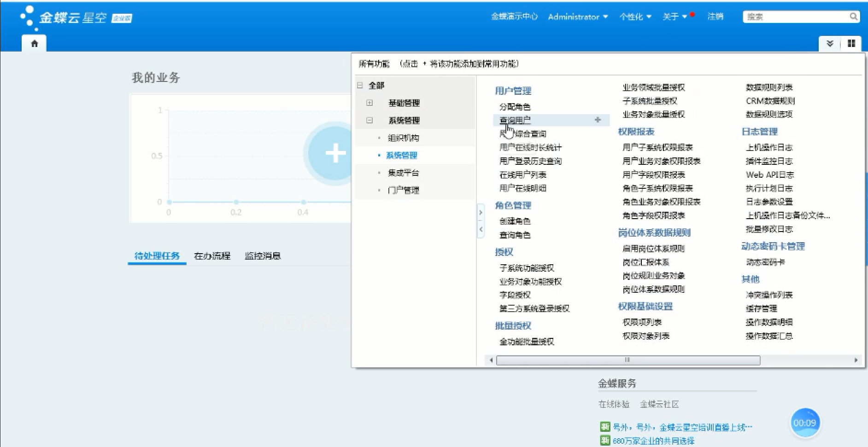Click the 00:09 timer bubble
Image resolution: width=868 pixels, height=447 pixels.
coord(804,423)
